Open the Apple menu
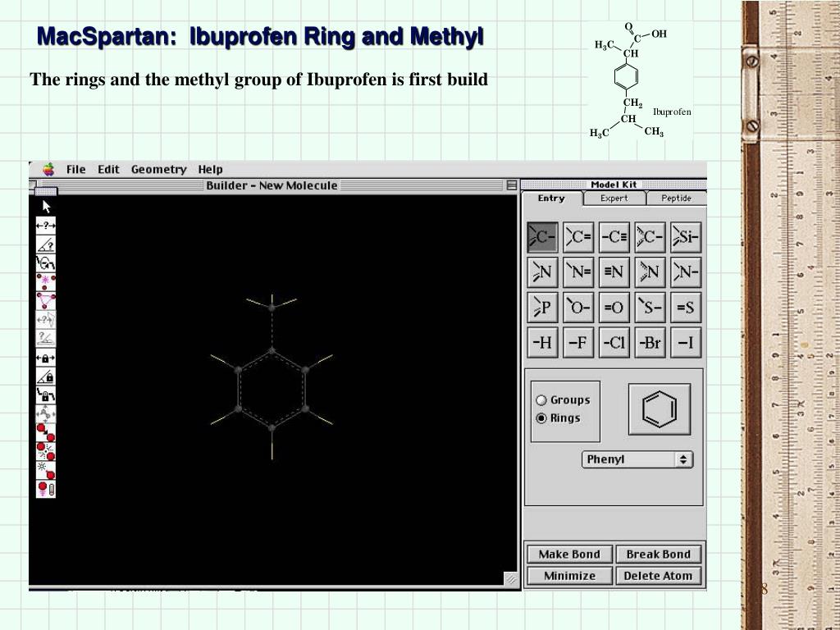The width and height of the screenshot is (840, 630). click(x=48, y=169)
